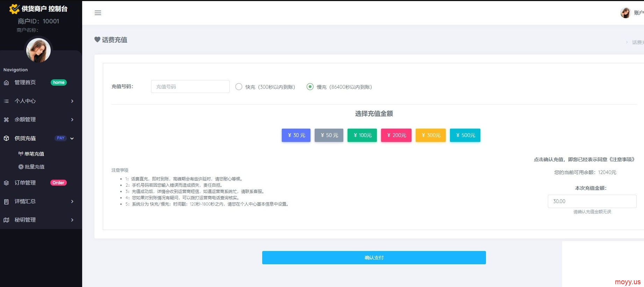Select 快充 (300秒以内到账) radio option

[x=239, y=87]
